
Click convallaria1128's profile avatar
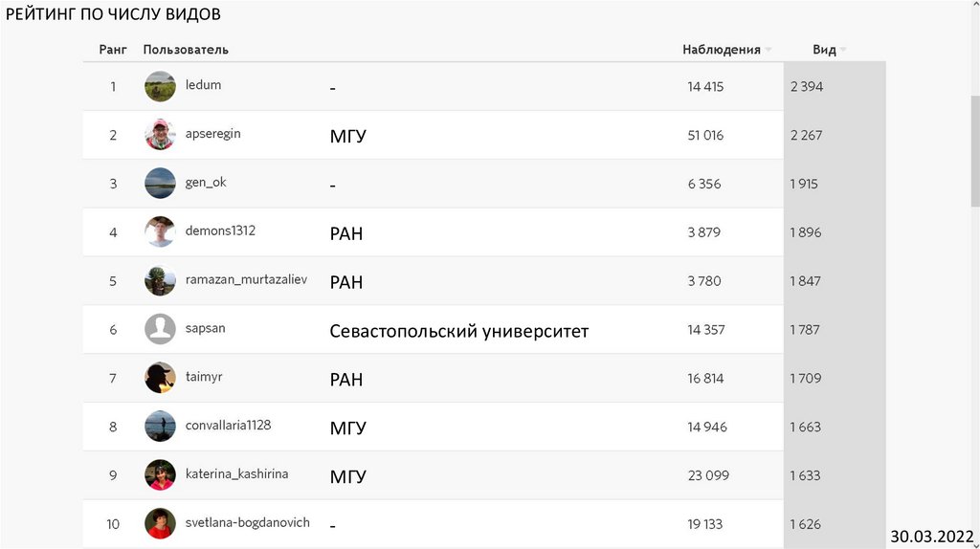click(160, 427)
